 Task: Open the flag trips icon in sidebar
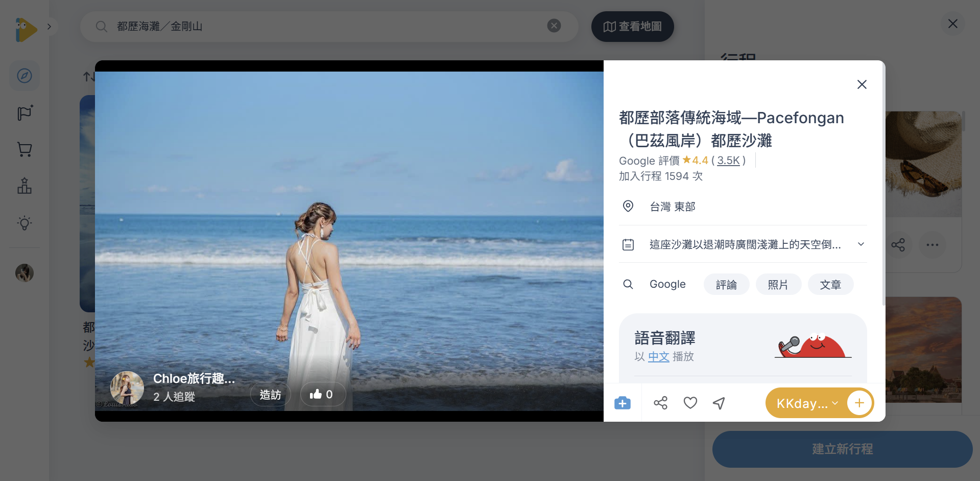click(24, 113)
